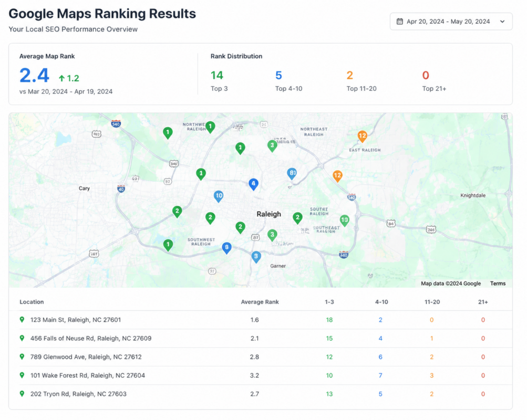Viewport: 527px width, 420px height.
Task: Click the 15 value in Falls of Neuse row
Action: 329,339
